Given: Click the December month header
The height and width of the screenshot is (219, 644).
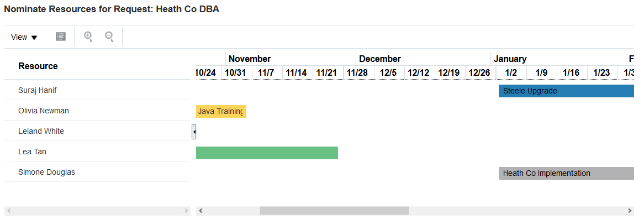Looking at the screenshot, I should pos(380,59).
